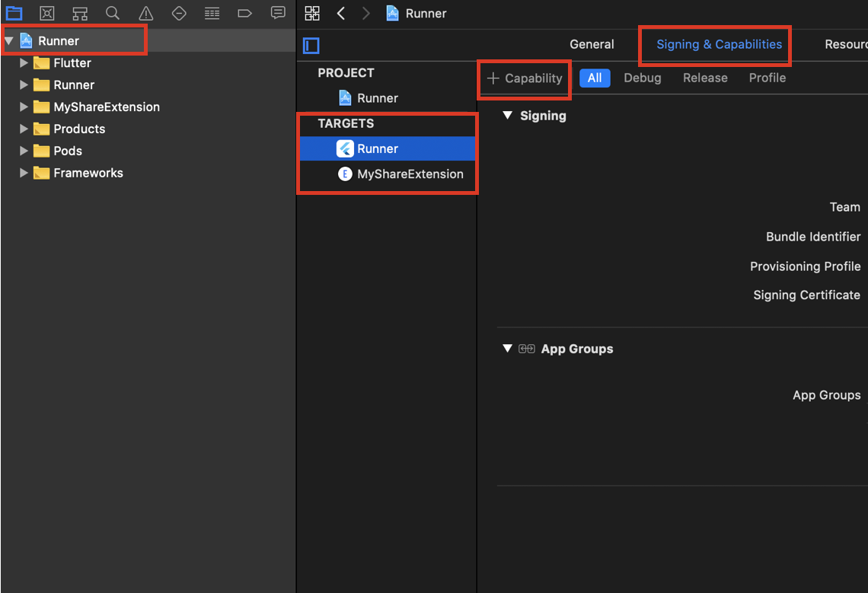Image resolution: width=868 pixels, height=593 pixels.
Task: Expand the Runner folder in navigator
Action: 24,84
